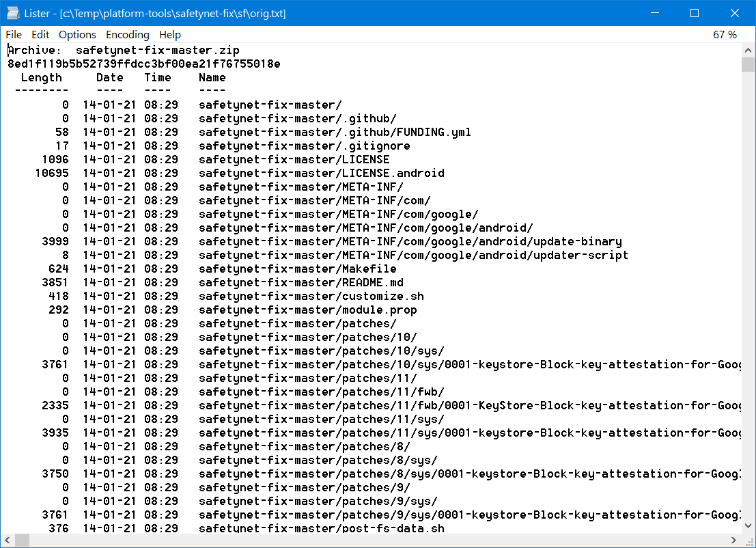Image resolution: width=756 pixels, height=548 pixels.
Task: Minimize the Lister window
Action: tap(655, 13)
